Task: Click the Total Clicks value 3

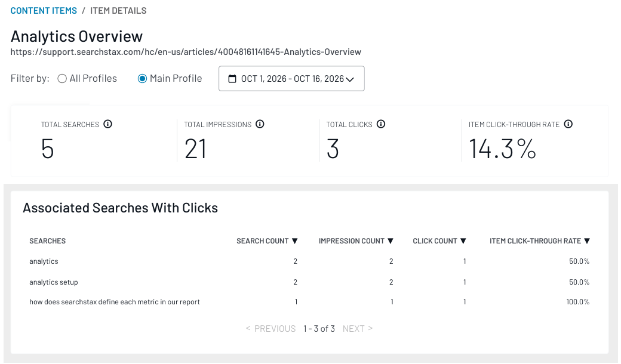Action: pos(333,149)
